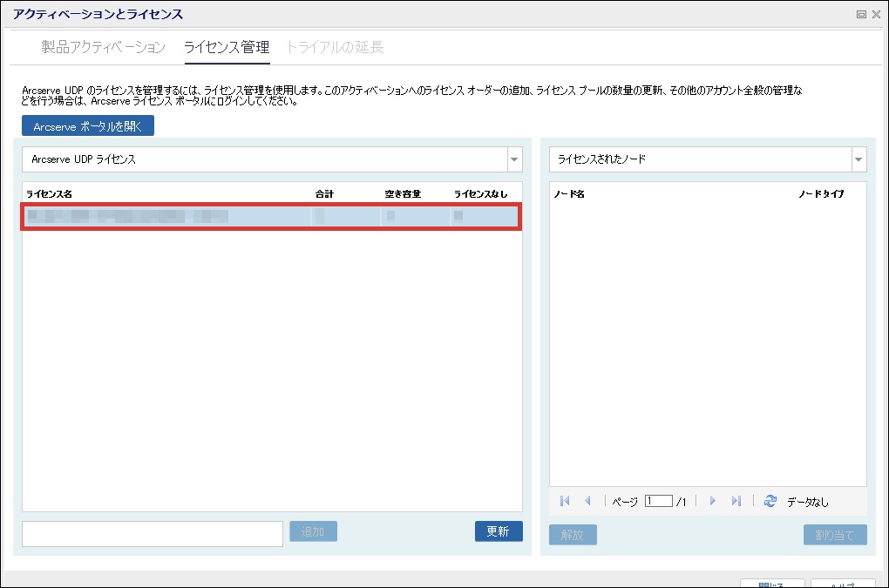Sort by ノードタイプ column header

tap(821, 193)
